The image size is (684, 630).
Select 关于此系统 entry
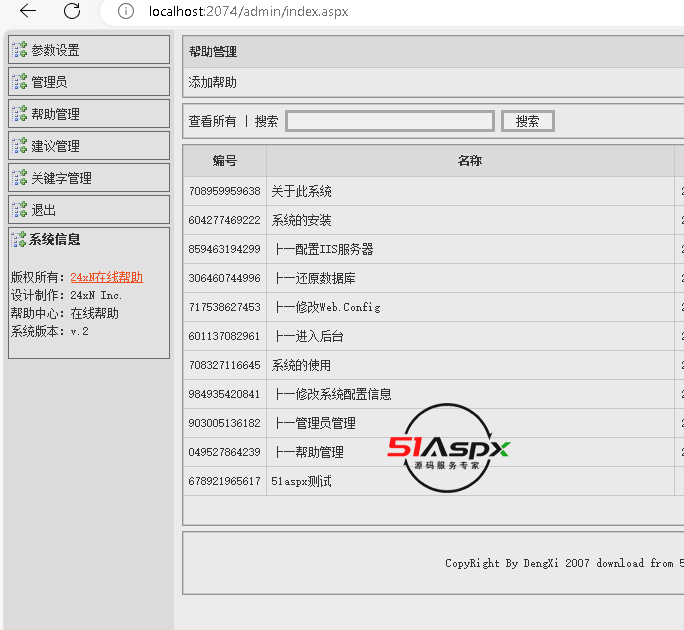301,191
